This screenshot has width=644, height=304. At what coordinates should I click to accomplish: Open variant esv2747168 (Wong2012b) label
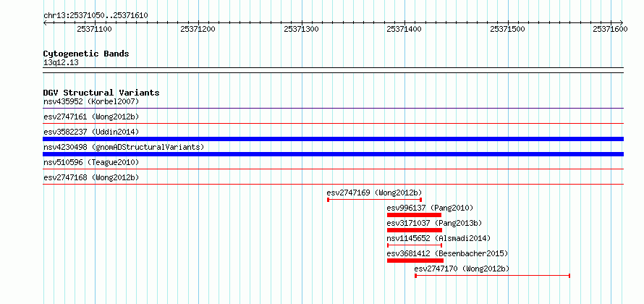(91, 177)
